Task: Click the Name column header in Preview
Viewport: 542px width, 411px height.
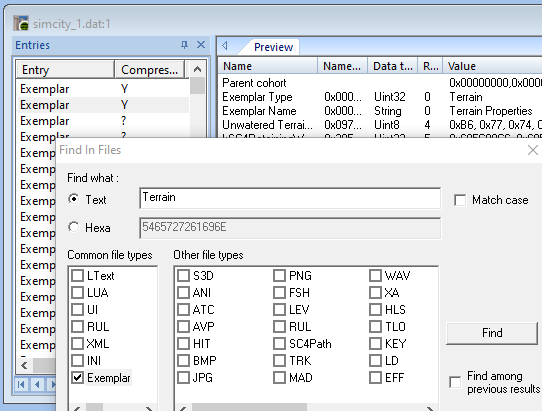Action: pyautogui.click(x=268, y=66)
